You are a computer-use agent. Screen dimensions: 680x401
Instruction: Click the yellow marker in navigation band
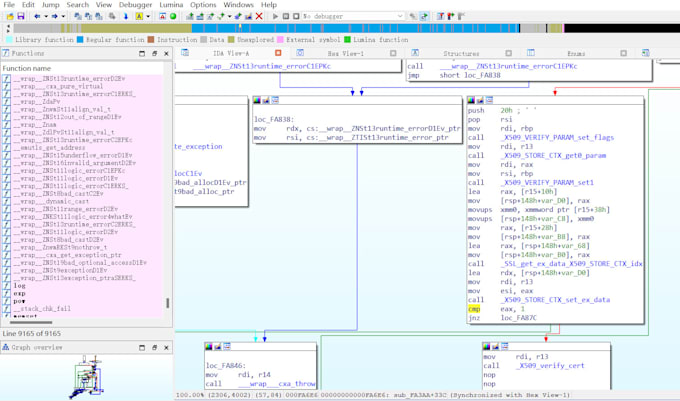tap(240, 28)
